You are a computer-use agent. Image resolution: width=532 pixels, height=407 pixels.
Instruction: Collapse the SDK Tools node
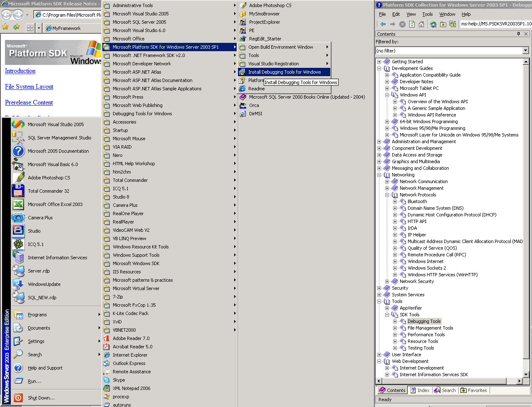387,315
